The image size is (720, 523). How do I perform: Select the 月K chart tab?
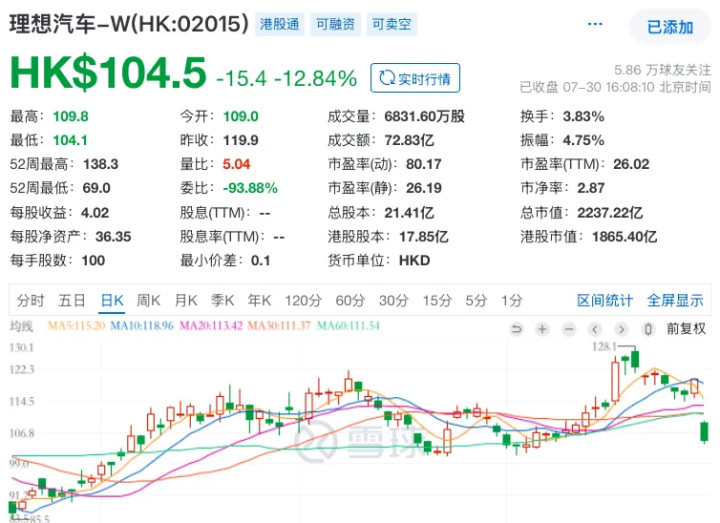coord(186,301)
